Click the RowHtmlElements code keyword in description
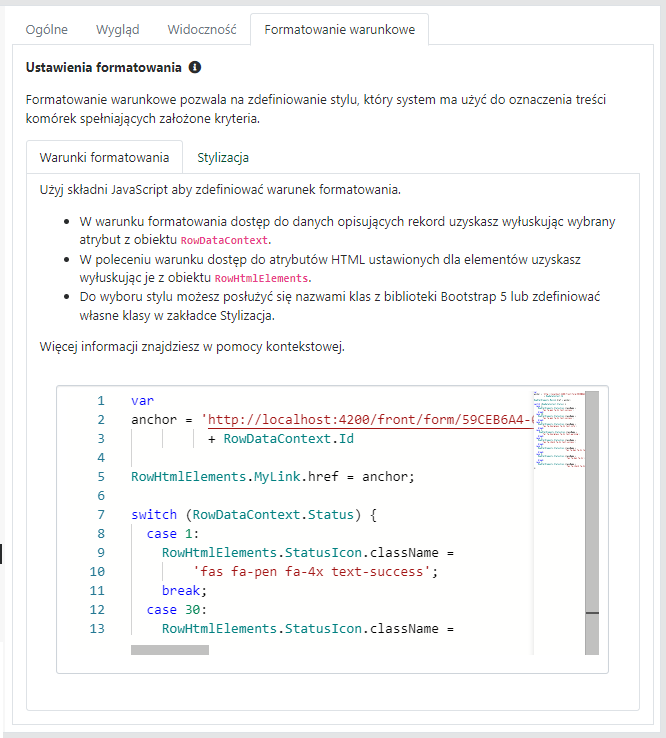Image resolution: width=666 pixels, height=738 pixels. click(262, 278)
